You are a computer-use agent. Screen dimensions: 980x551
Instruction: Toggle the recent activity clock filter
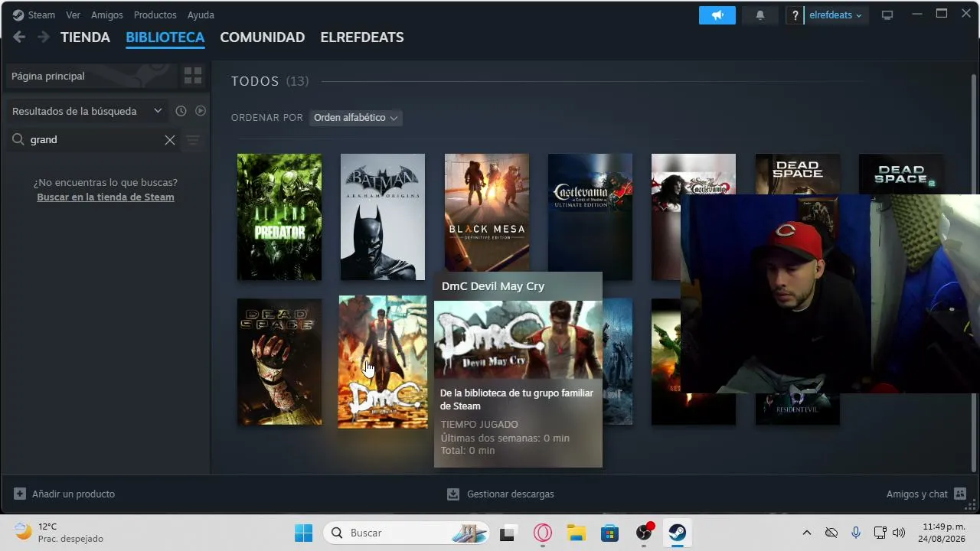pyautogui.click(x=181, y=111)
